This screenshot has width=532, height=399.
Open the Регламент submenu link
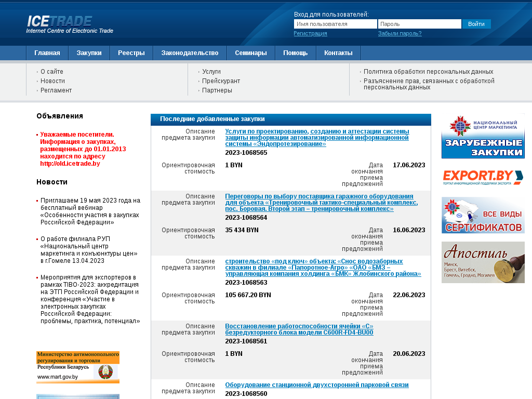pyautogui.click(x=56, y=90)
